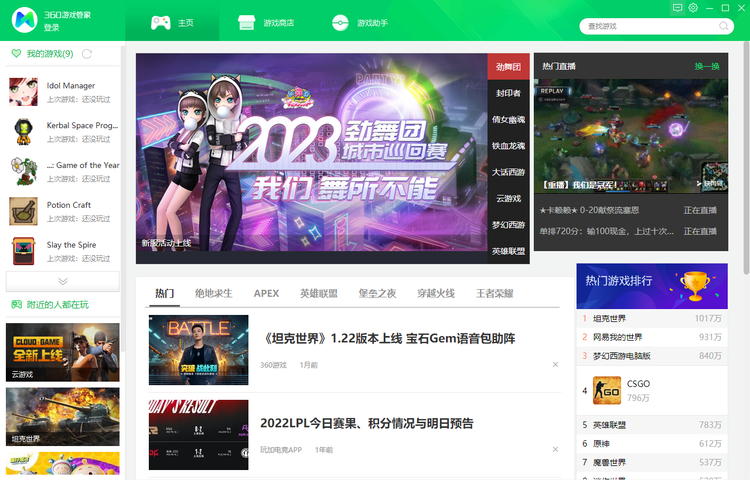Screen dimensions: 750x480
Task: Click the Kerbal Space Program icon
Action: [x=23, y=131]
